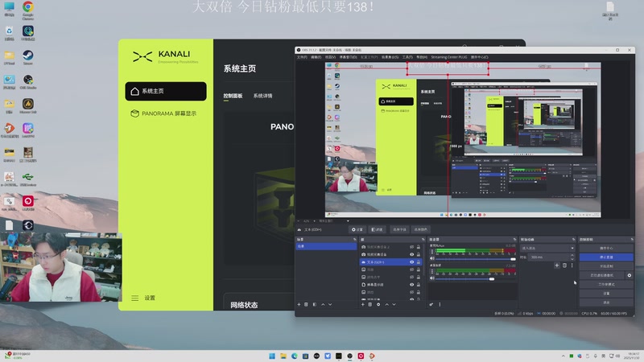This screenshot has height=362, width=644.
Task: Open transition three-dot options menu
Action: tap(572, 265)
